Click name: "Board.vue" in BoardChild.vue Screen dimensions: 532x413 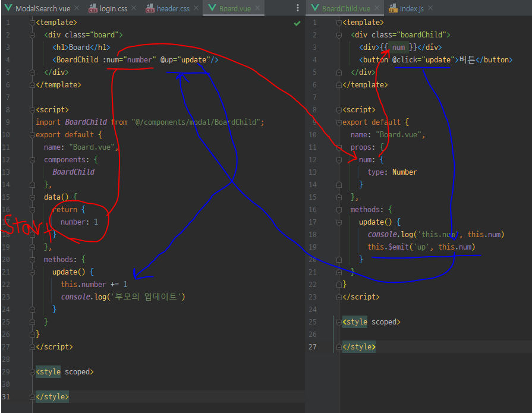[388, 135]
